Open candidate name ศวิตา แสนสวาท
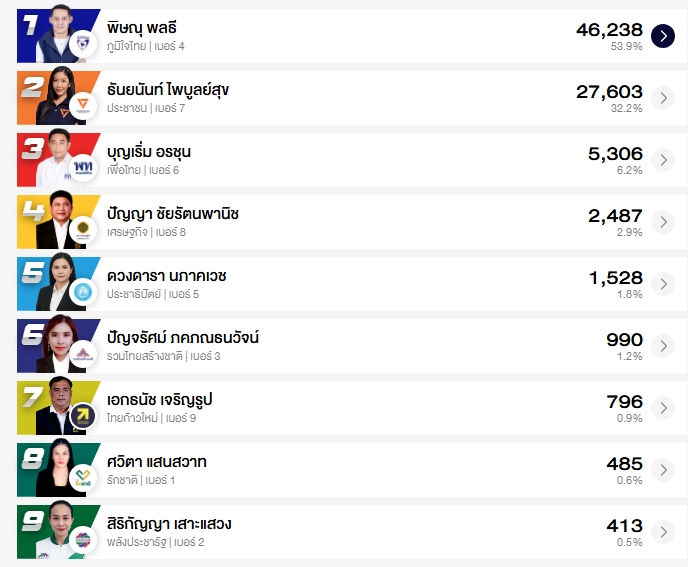Screen dimensions: 688x567 point(156,462)
